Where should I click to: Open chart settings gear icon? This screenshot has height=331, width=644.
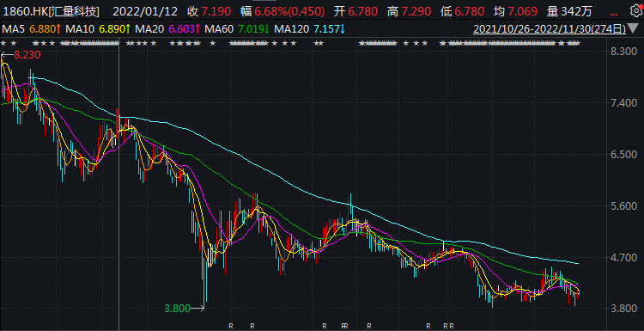(x=635, y=11)
